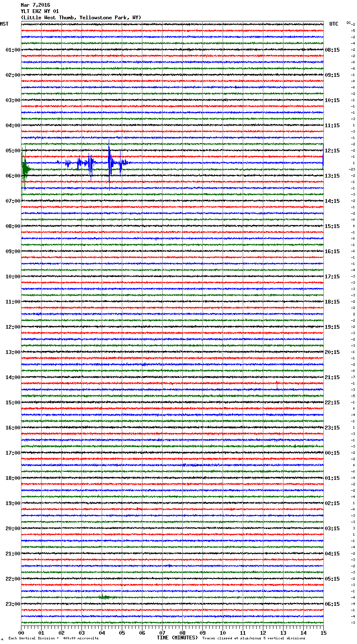The width and height of the screenshot is (357, 644).
Task: Click the '00' minute axis tick label
Action: point(21,633)
